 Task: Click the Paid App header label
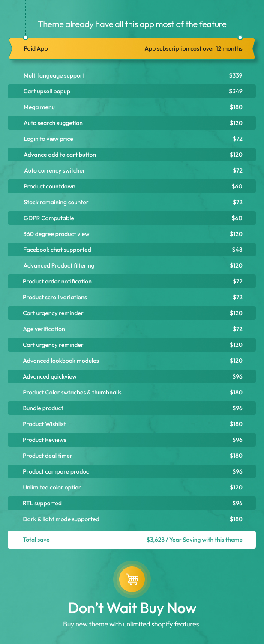(x=36, y=48)
